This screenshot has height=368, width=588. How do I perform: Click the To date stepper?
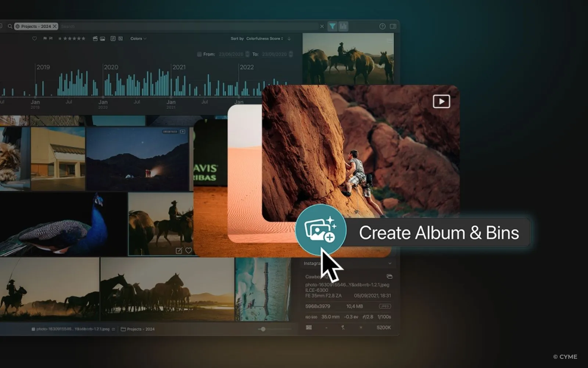291,54
